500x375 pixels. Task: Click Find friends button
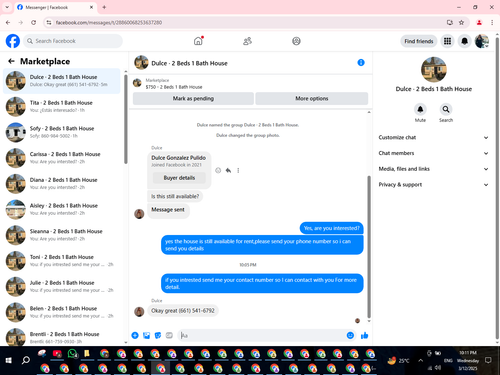[419, 41]
